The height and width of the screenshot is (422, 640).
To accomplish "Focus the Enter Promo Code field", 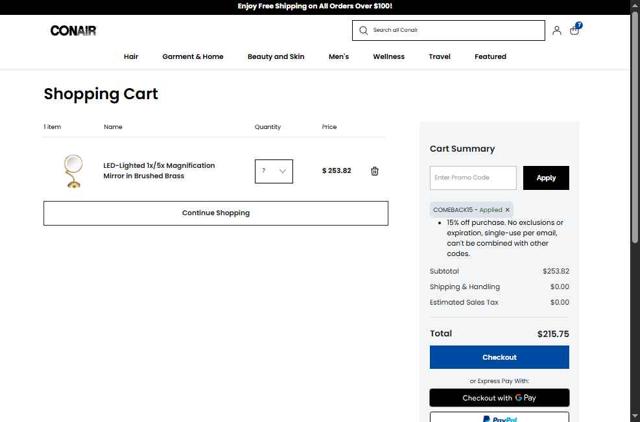I will tap(473, 178).
